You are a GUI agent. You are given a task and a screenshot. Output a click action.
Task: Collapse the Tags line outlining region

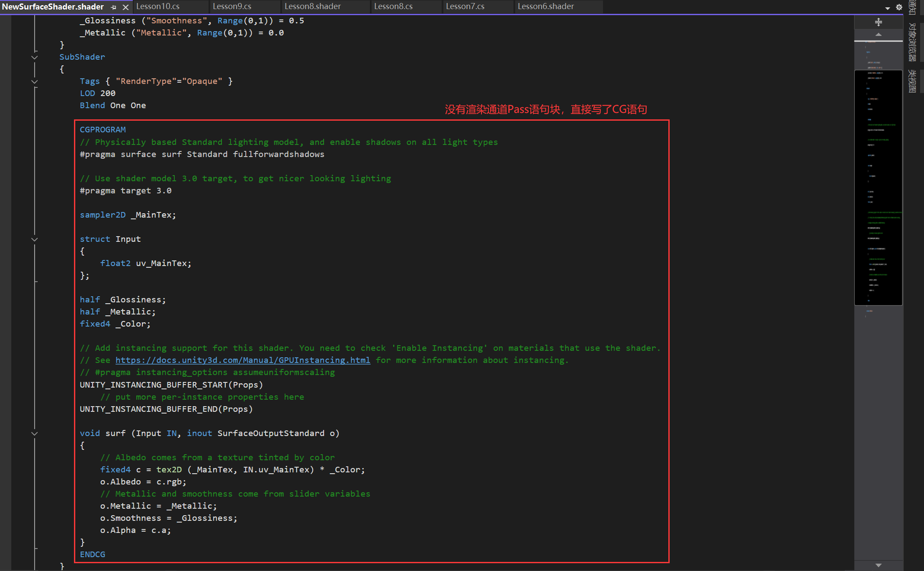click(x=35, y=81)
